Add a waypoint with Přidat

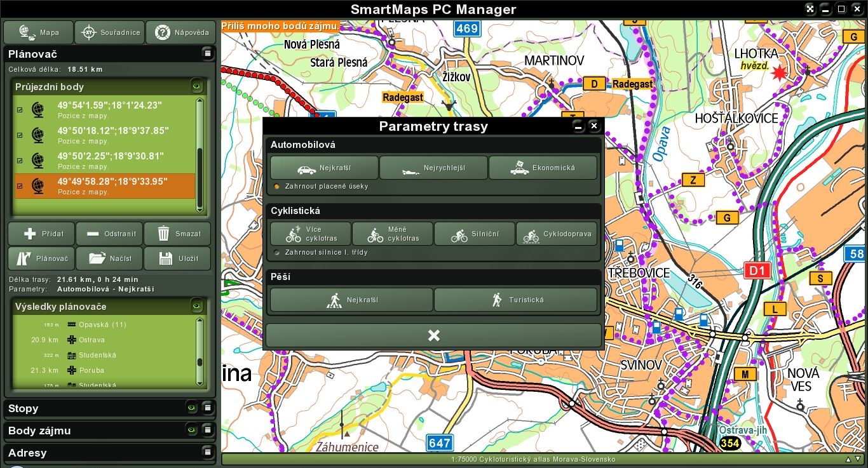(x=41, y=234)
